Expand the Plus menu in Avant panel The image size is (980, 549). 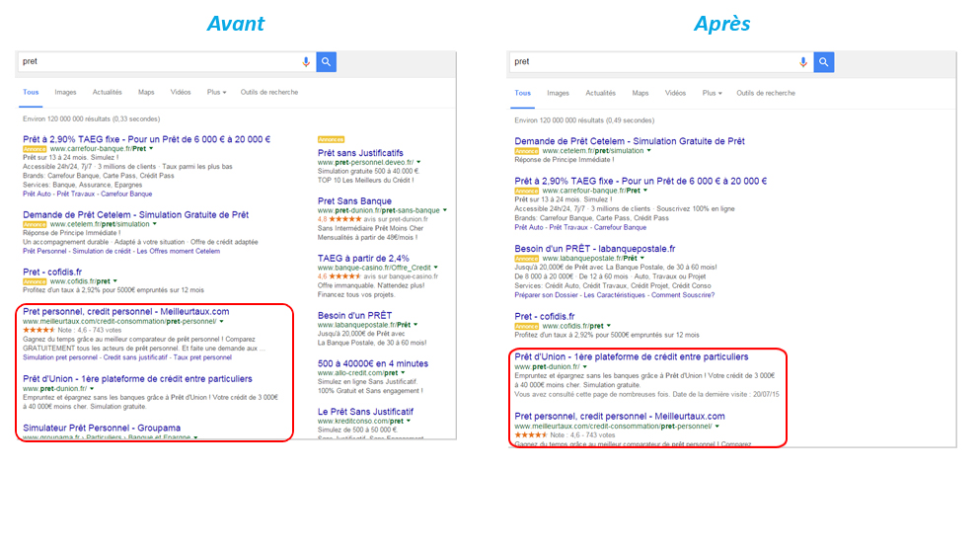216,92
